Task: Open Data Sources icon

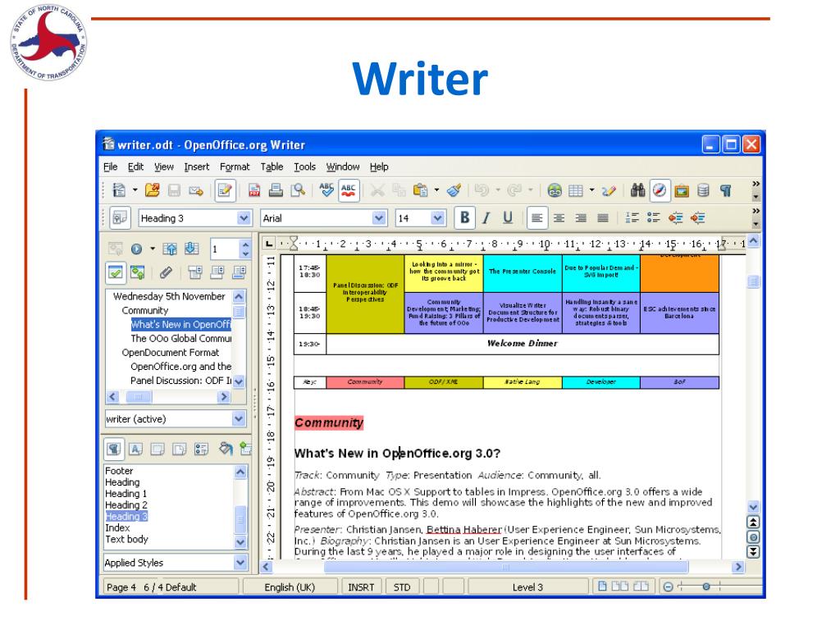Action: point(703,190)
